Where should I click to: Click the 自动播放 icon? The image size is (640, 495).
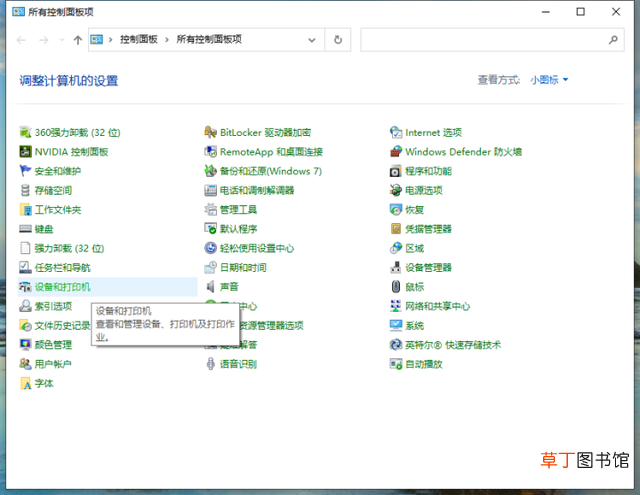pyautogui.click(x=396, y=364)
